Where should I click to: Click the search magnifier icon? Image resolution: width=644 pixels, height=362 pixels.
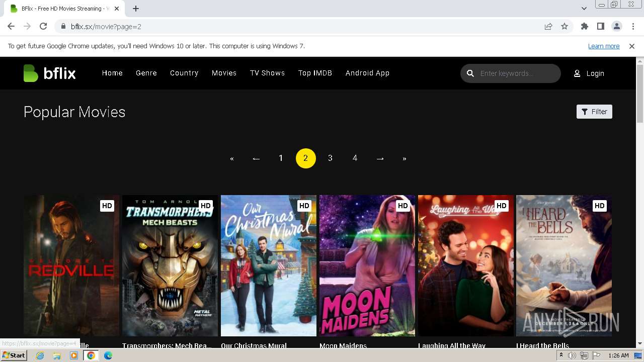click(x=470, y=73)
